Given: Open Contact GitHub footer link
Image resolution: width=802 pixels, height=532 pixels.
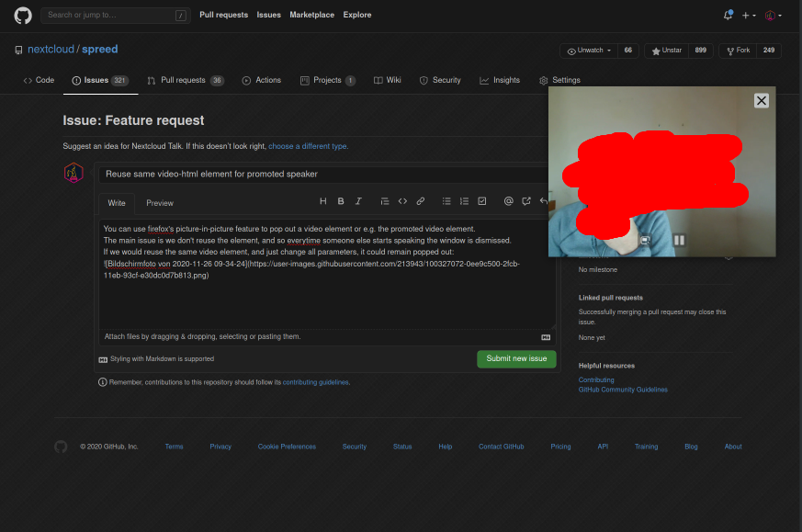Looking at the screenshot, I should click(502, 447).
